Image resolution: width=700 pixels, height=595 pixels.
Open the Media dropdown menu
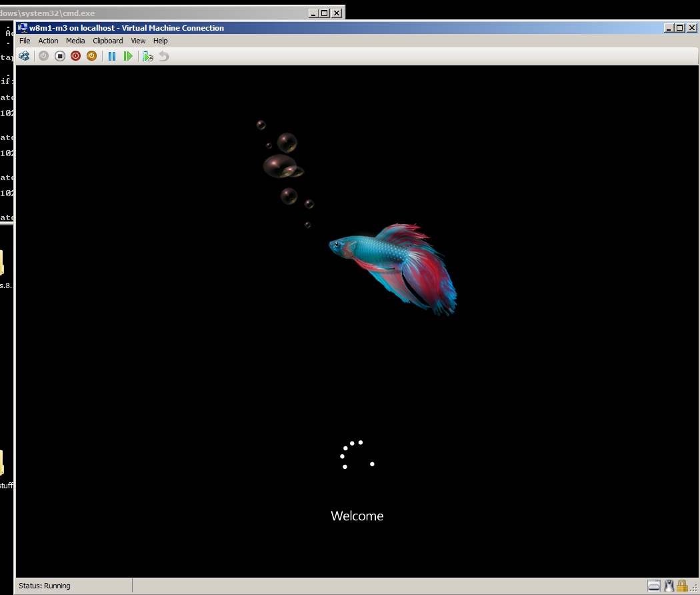75,41
